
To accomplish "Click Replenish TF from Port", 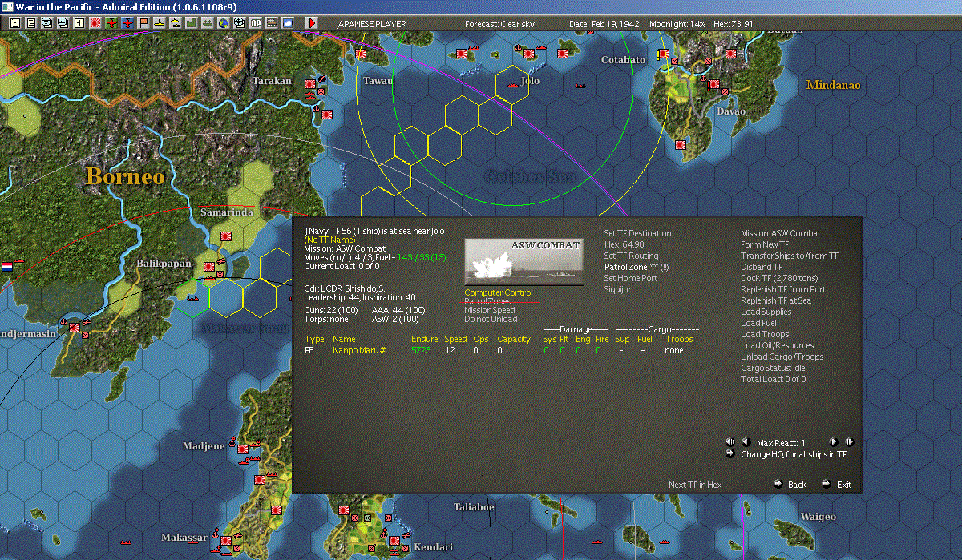I will (783, 289).
